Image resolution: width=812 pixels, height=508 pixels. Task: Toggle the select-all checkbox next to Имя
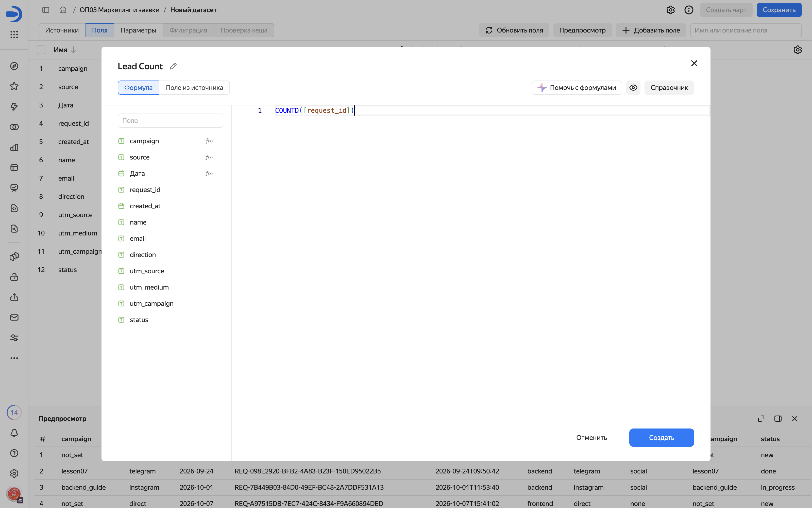pos(41,50)
